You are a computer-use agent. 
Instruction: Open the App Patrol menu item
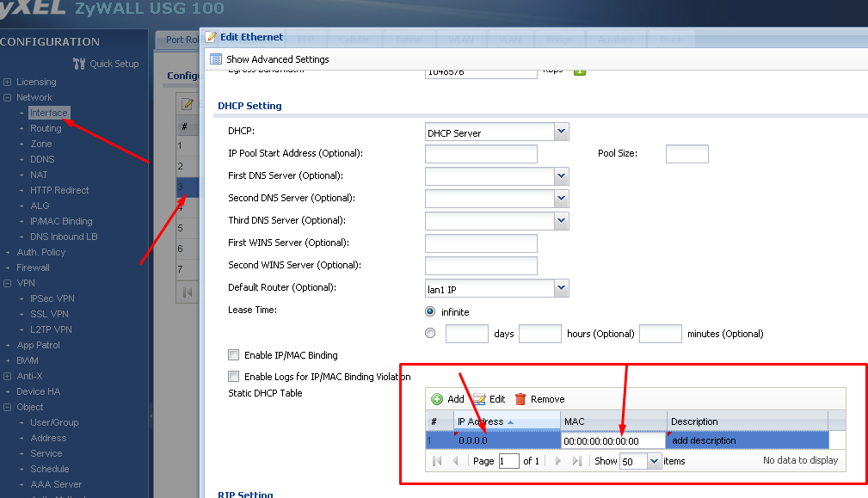[x=38, y=345]
